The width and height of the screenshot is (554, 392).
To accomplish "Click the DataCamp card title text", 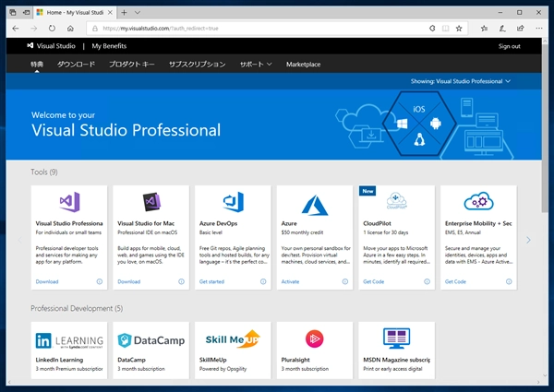I will [131, 360].
